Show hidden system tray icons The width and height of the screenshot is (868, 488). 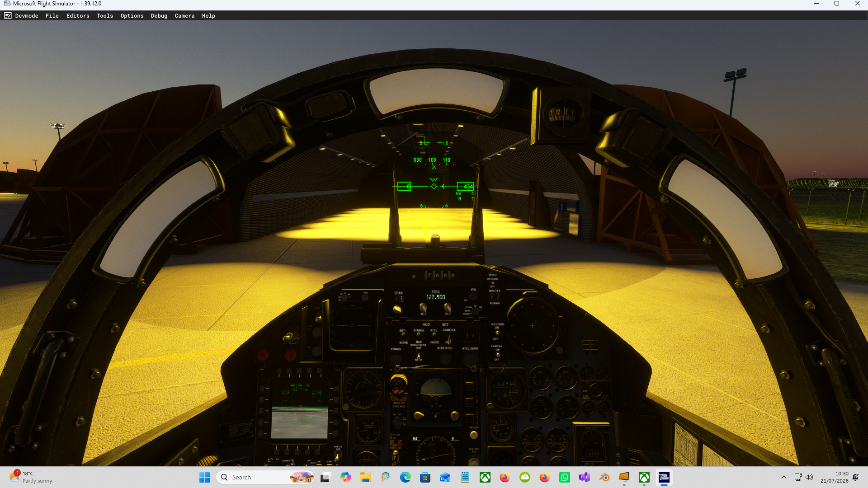tap(784, 477)
